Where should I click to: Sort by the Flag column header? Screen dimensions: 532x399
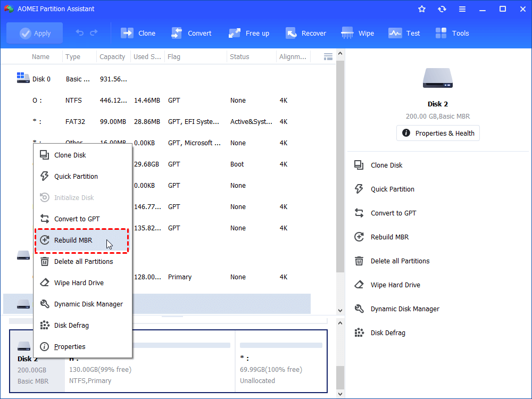174,57
